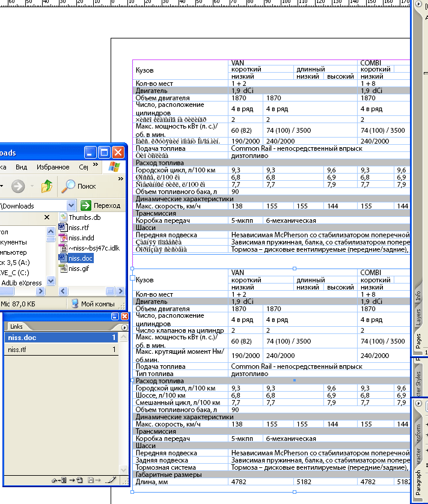Screen dimensions: 428x504
Task: Open Paragraph panel group flyout menu
Action: (x=418, y=404)
